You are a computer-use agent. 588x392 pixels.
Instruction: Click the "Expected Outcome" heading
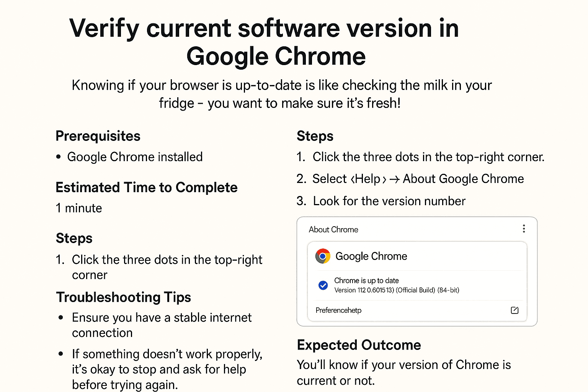pyautogui.click(x=359, y=345)
